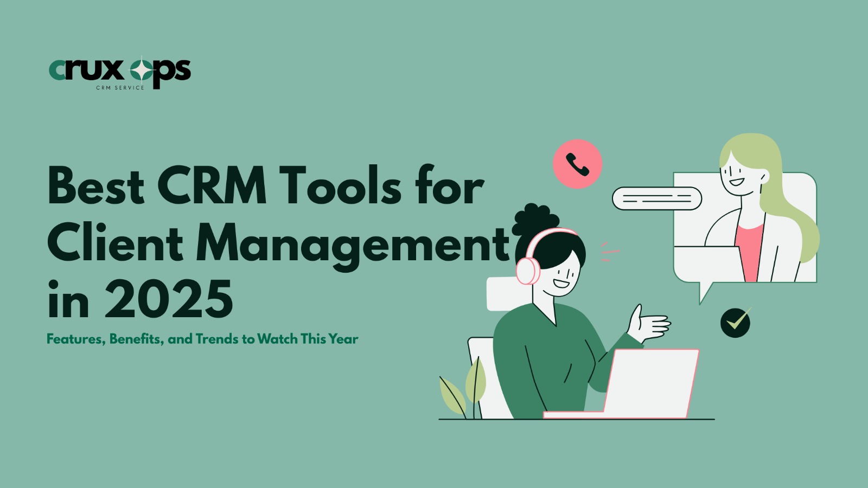The height and width of the screenshot is (488, 868).
Task: Click the pink sound lines near the agent's head
Action: (x=609, y=251)
